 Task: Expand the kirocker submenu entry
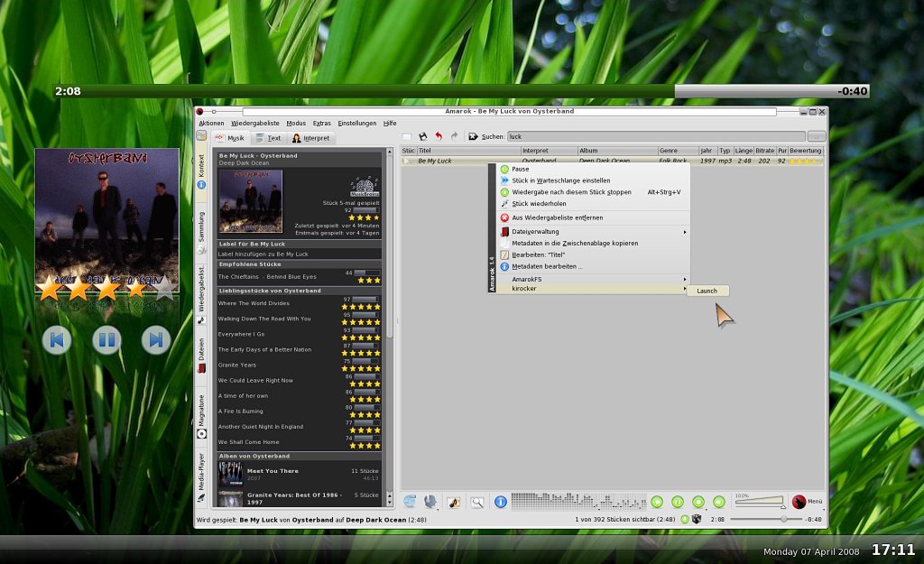594,288
